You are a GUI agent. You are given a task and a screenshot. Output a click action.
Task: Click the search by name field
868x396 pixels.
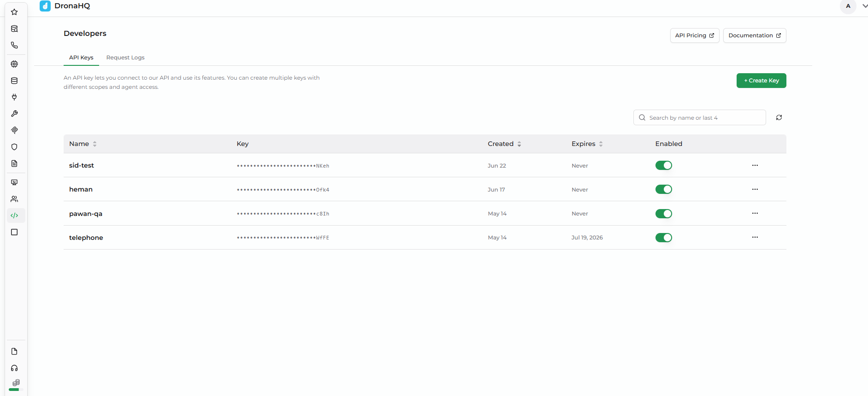tap(700, 117)
